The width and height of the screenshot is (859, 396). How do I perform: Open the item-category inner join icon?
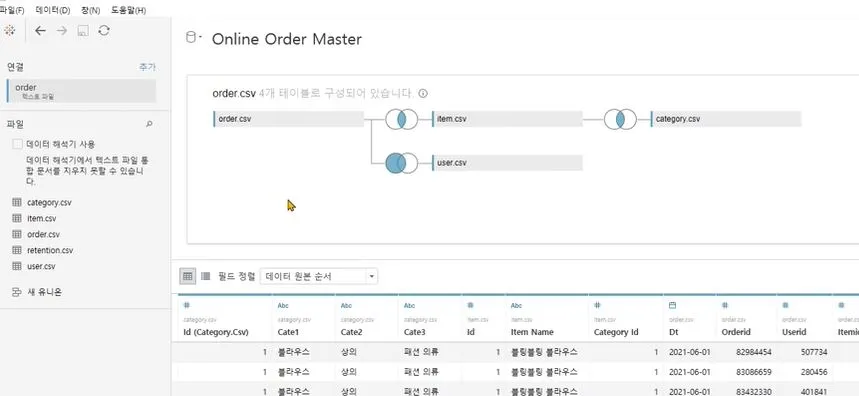tap(620, 119)
